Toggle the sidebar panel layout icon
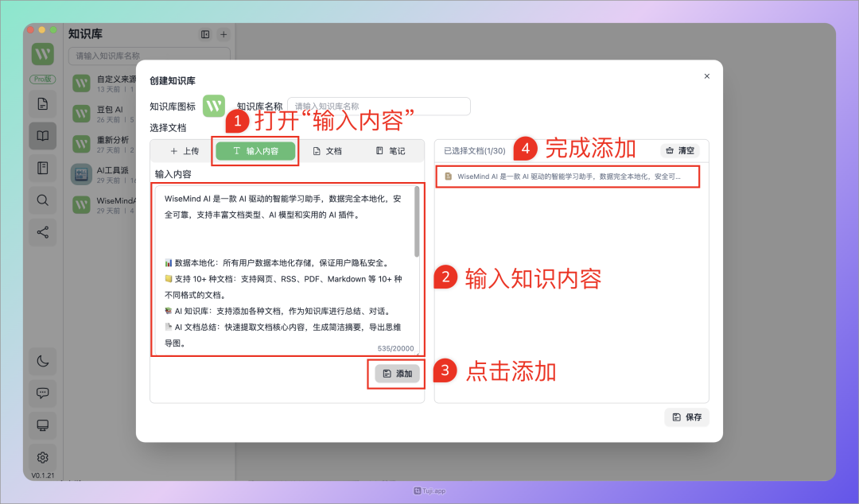The image size is (859, 504). click(x=205, y=34)
